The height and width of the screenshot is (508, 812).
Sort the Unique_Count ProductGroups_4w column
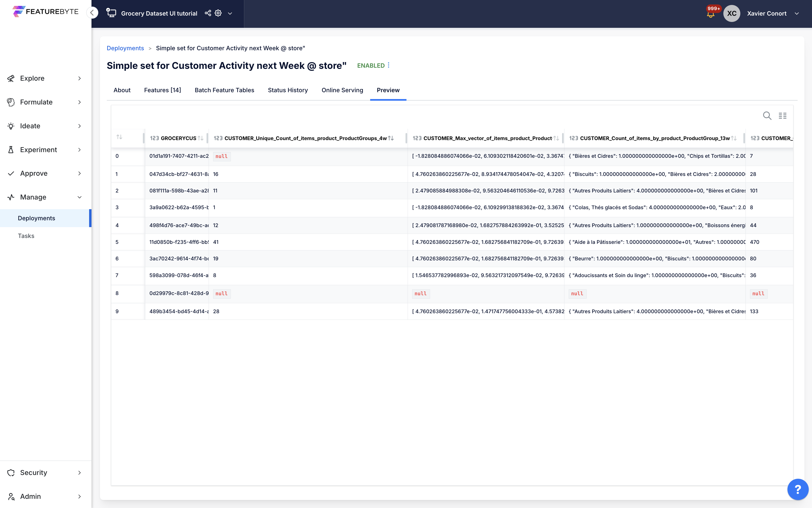coord(391,138)
